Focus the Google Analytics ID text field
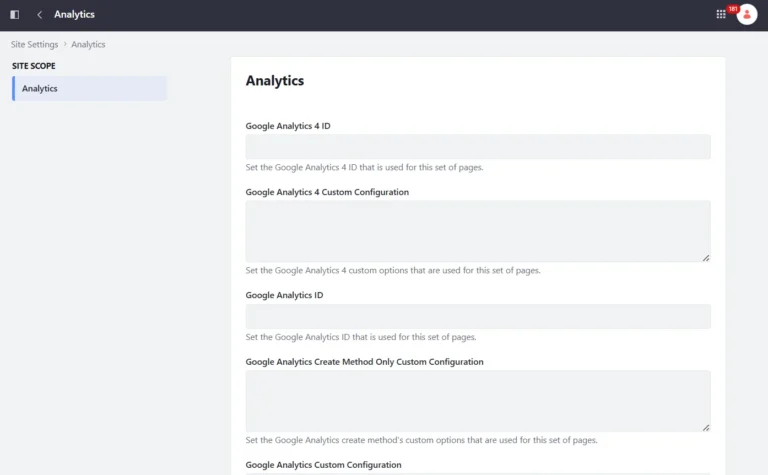The height and width of the screenshot is (475, 768). (x=478, y=316)
